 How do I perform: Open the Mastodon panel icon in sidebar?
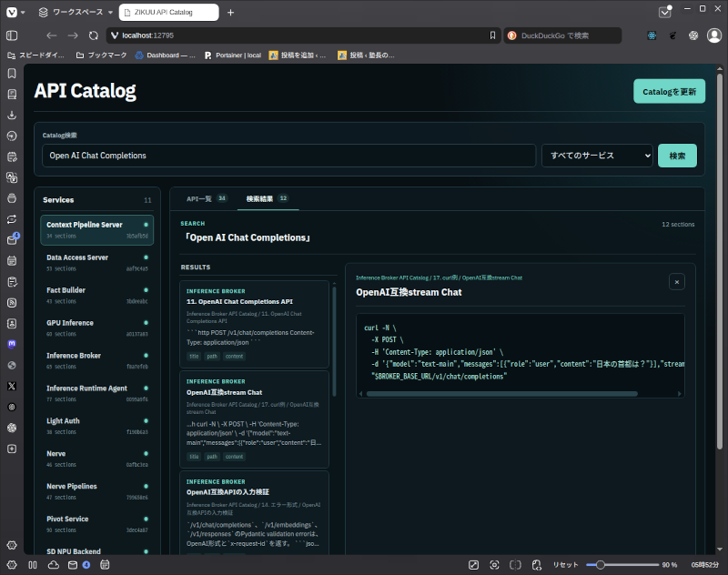point(12,344)
